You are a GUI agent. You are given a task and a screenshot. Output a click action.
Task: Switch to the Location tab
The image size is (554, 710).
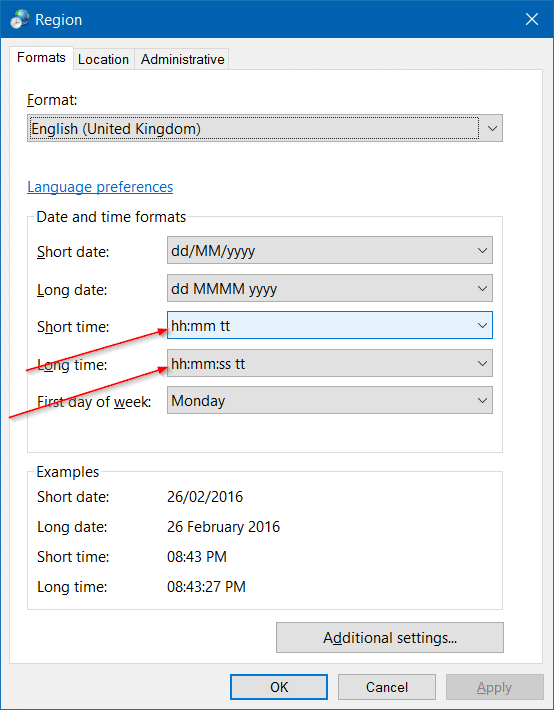click(103, 59)
